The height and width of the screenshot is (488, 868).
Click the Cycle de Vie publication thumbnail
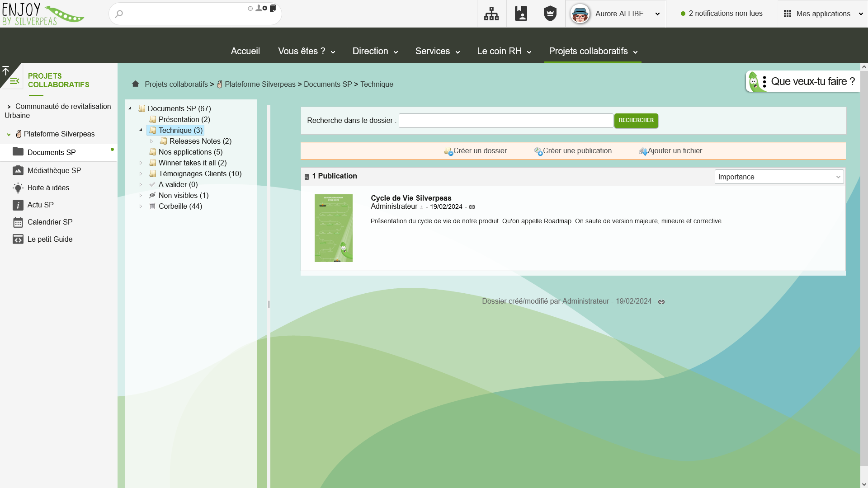(x=334, y=228)
